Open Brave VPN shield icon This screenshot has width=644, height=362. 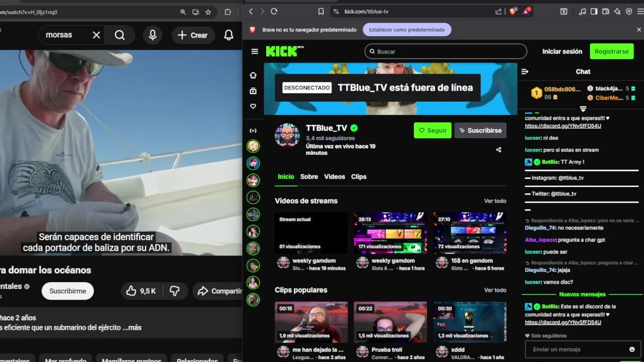click(x=629, y=11)
